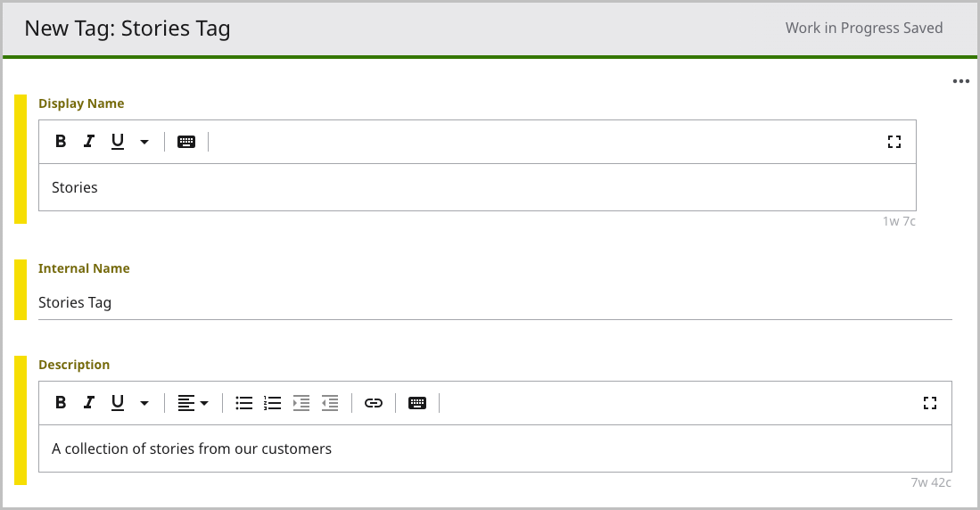Toggle underline in Description toolbar
The image size is (980, 510).
(x=117, y=403)
